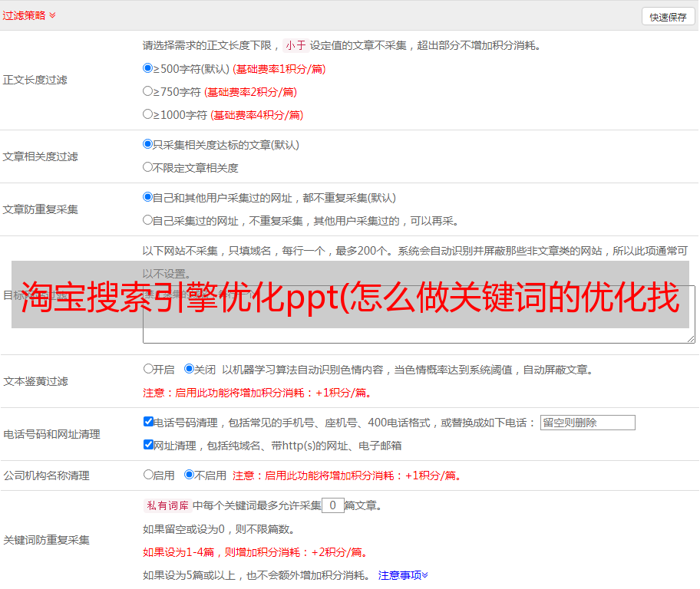This screenshot has width=700, height=589.
Task: Select ≥500字符 default length option
Action: tap(148, 68)
